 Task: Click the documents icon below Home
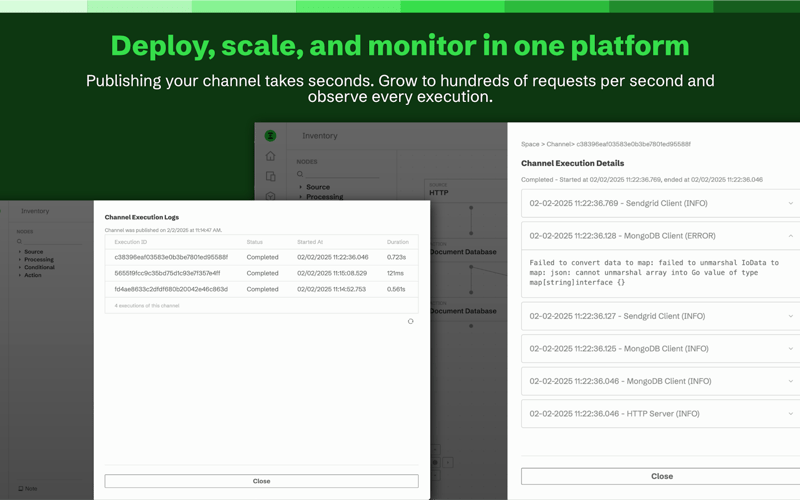[x=270, y=176]
